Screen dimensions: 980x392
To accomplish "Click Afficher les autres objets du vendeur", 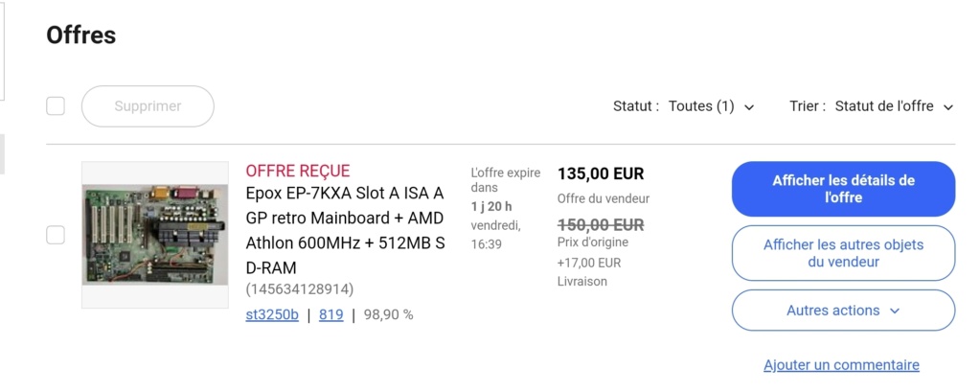I will pyautogui.click(x=843, y=253).
